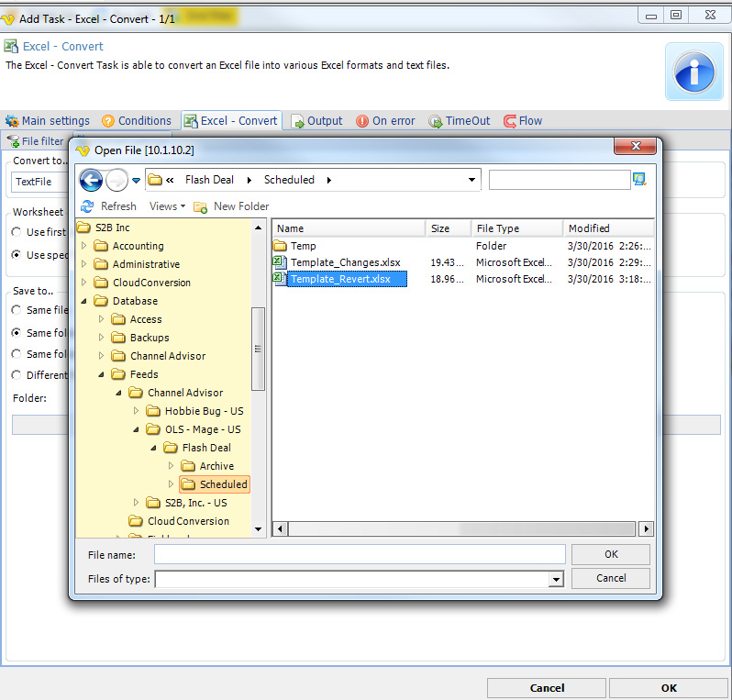Switch to the On error tab
Viewport: 732px width, 700px height.
(x=385, y=120)
